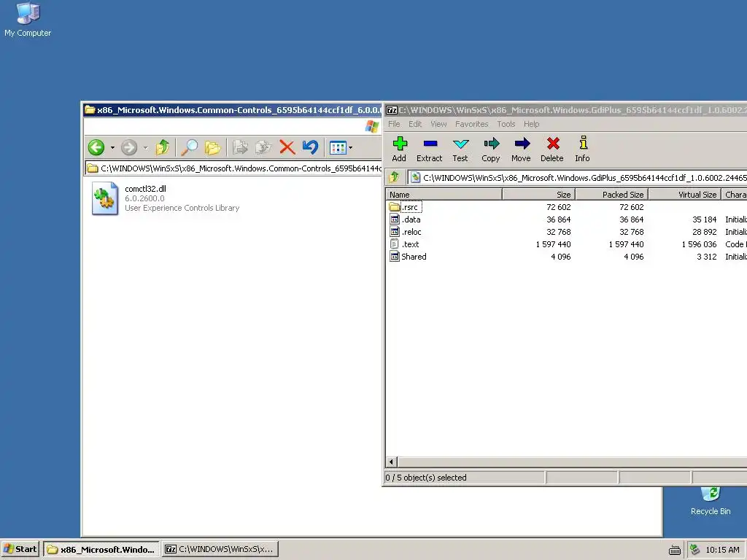Click the 0 / 5 object(s) selected status

pos(426,478)
